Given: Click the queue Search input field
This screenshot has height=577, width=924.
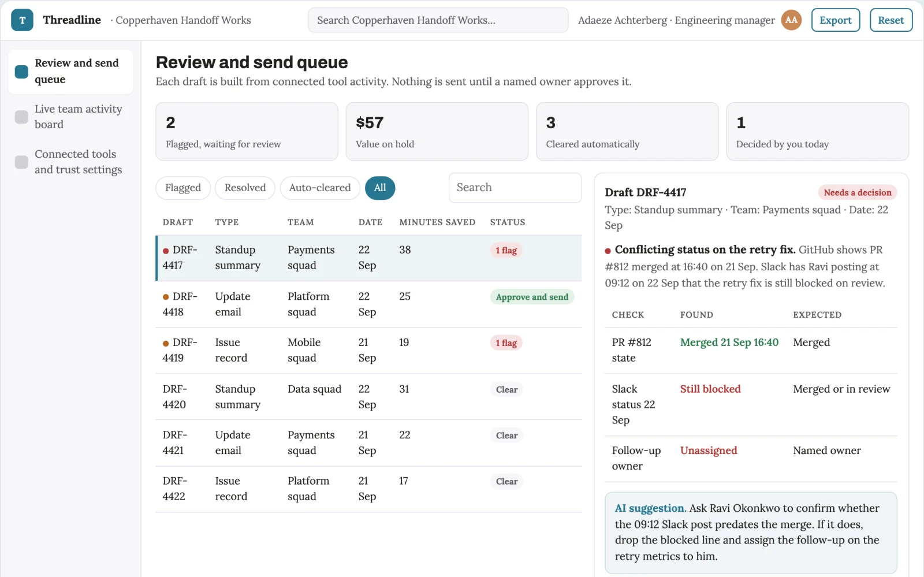Looking at the screenshot, I should point(515,188).
